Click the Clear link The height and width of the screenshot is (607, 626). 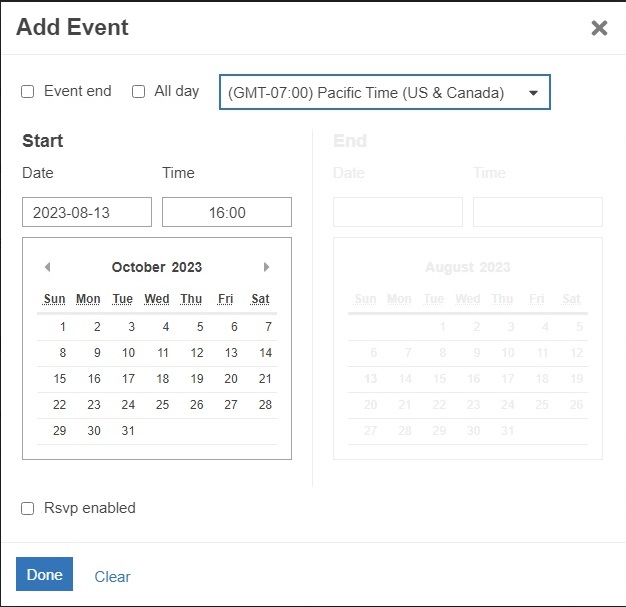(x=112, y=576)
